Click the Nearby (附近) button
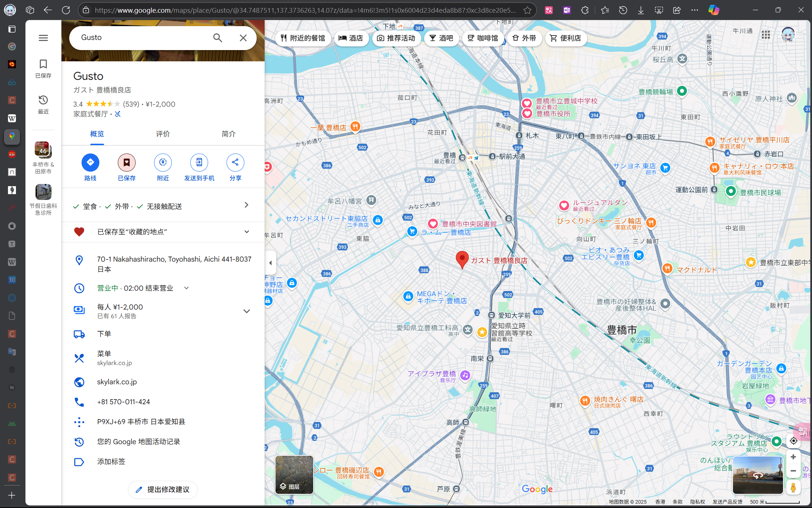This screenshot has width=812, height=508. 163,168
